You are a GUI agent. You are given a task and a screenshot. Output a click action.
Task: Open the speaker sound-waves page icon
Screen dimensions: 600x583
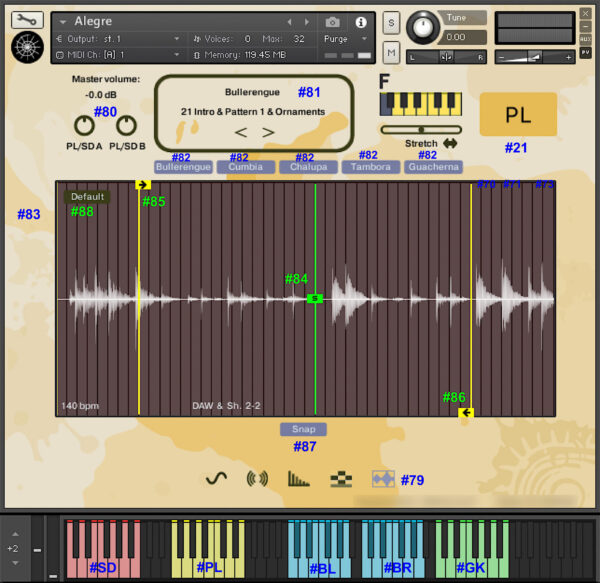coord(257,479)
